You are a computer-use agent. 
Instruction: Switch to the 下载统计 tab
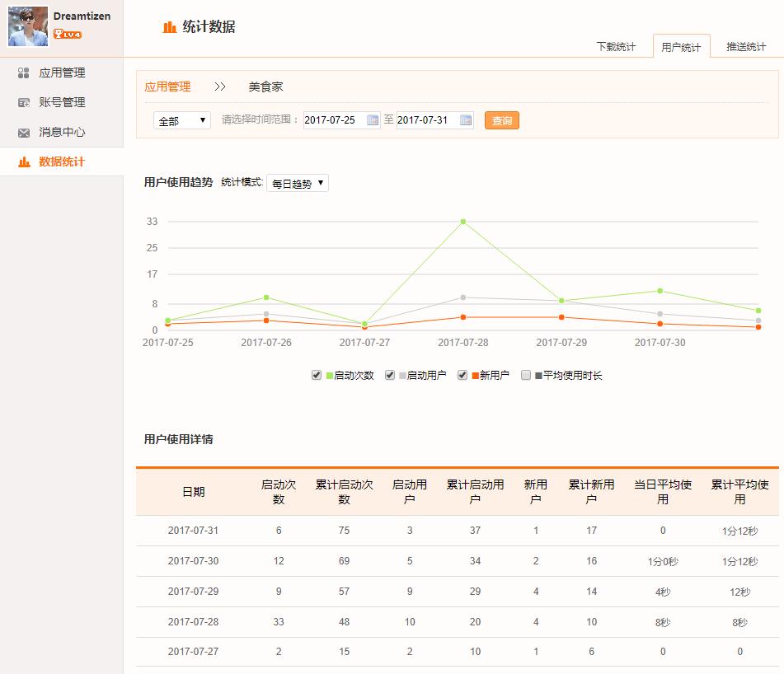[616, 47]
